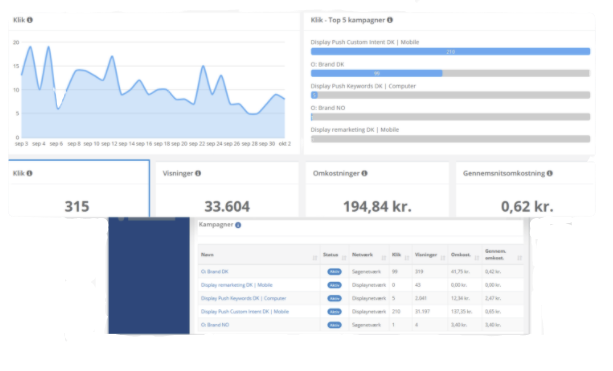The image size is (613, 371).
Task: Click info icon on Gennemsnitsomkostning card
Action: [x=550, y=173]
